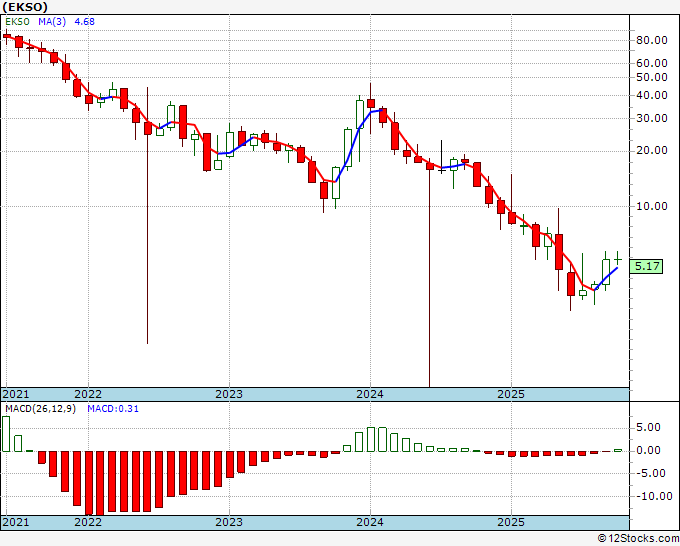Click 2025 on the MACD time axis
Image resolution: width=680 pixels, height=546 pixels.
511,522
